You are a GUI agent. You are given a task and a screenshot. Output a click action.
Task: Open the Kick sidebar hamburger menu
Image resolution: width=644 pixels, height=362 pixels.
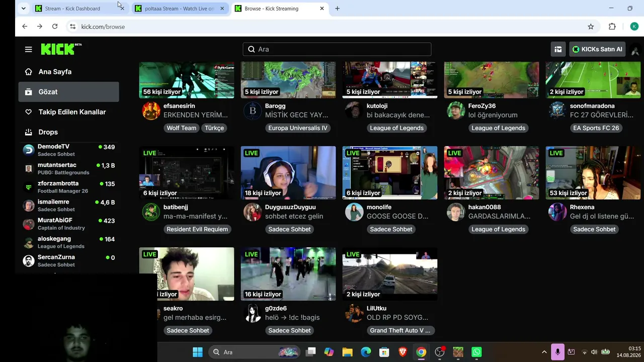(x=28, y=49)
